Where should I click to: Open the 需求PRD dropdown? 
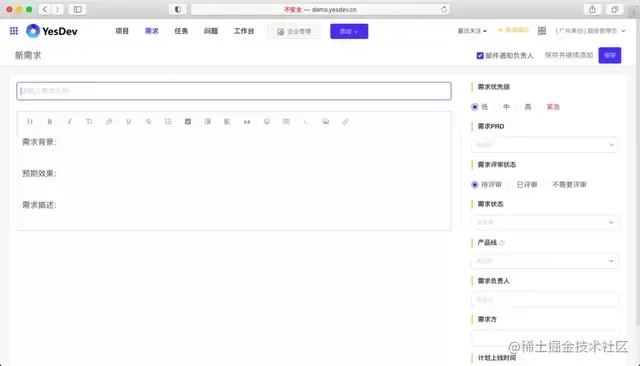click(x=545, y=145)
